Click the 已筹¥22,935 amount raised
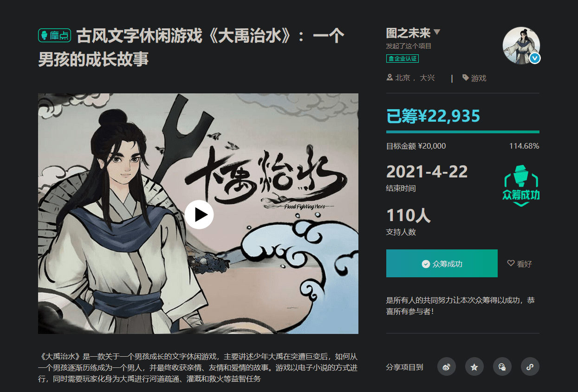This screenshot has width=578, height=392. click(433, 116)
